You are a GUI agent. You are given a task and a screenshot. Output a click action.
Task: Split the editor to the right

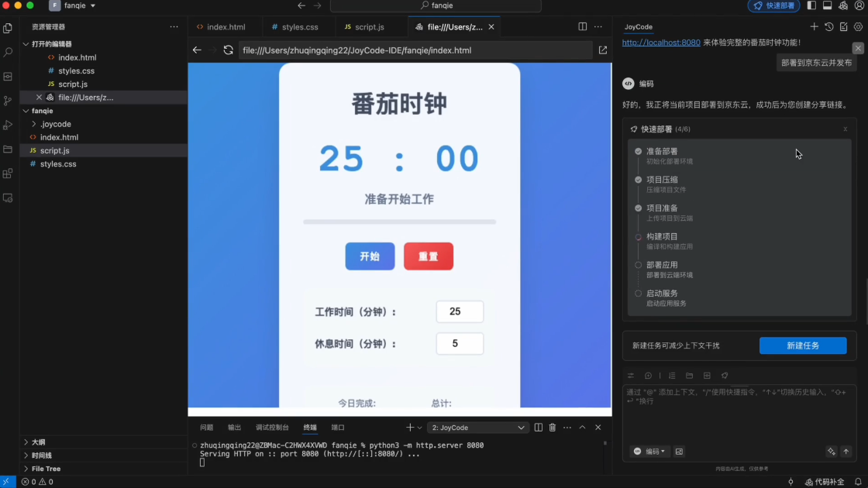pyautogui.click(x=582, y=26)
